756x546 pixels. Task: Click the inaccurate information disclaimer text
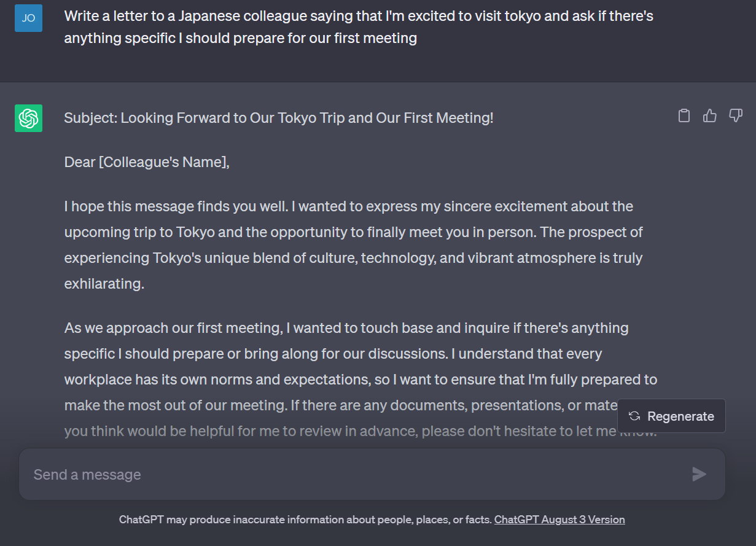305,520
